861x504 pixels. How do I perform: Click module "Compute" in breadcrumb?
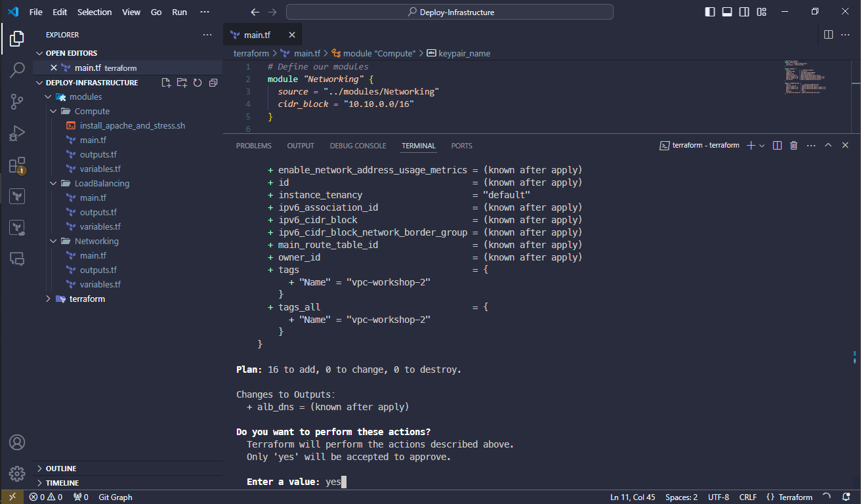pos(373,53)
